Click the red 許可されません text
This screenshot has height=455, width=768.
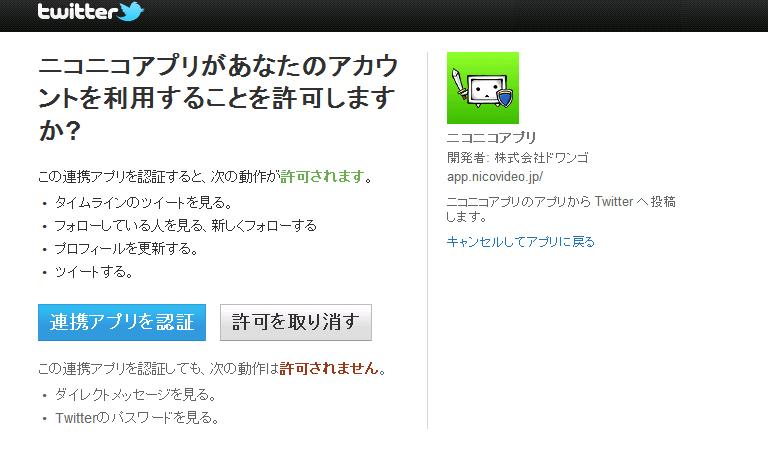[x=329, y=368]
